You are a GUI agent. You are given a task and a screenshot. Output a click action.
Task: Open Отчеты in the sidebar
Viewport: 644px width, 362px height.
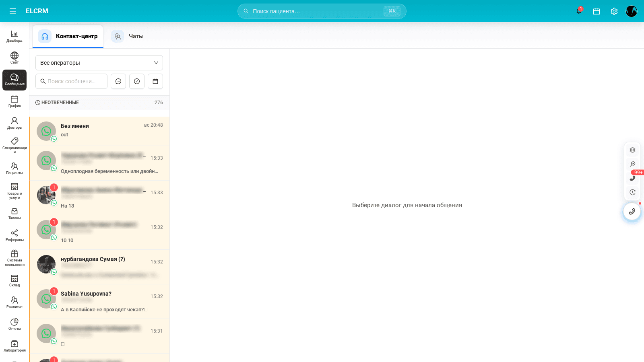(x=14, y=324)
